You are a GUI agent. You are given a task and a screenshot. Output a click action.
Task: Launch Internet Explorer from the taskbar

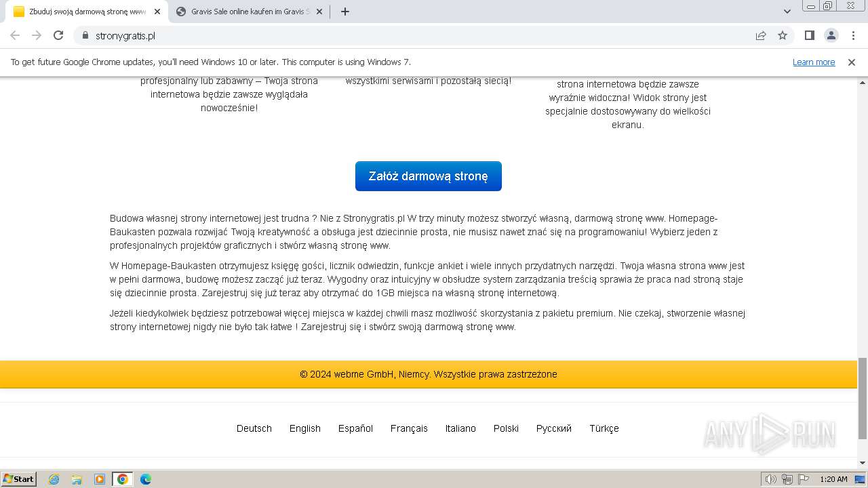(54, 479)
